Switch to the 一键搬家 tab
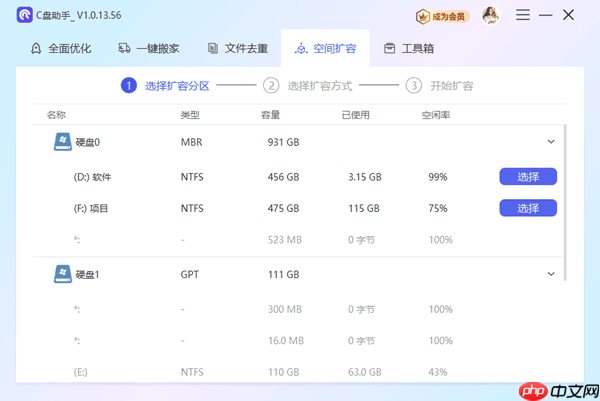Viewport: 600px width, 401px height. point(149,49)
